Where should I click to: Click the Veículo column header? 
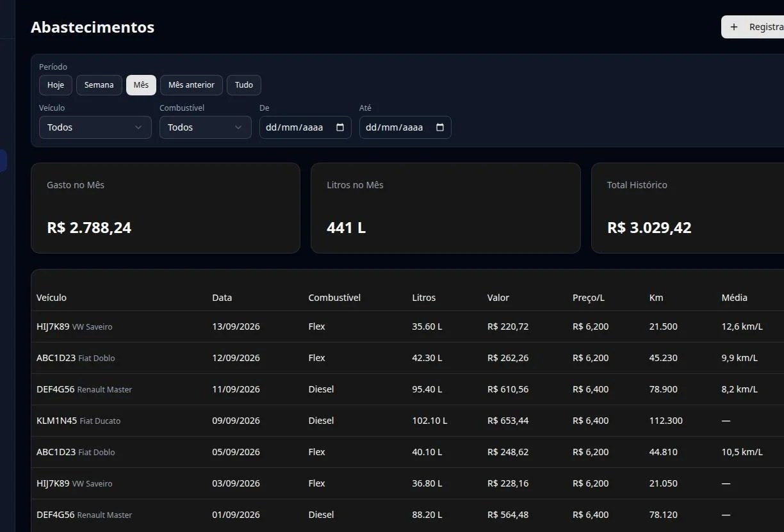51,298
